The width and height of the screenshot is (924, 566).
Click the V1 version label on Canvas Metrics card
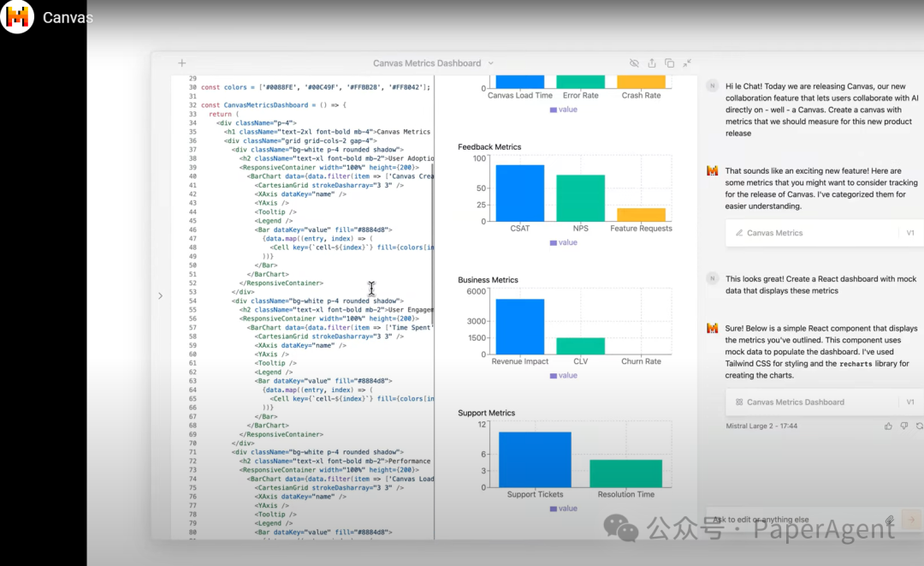click(910, 233)
